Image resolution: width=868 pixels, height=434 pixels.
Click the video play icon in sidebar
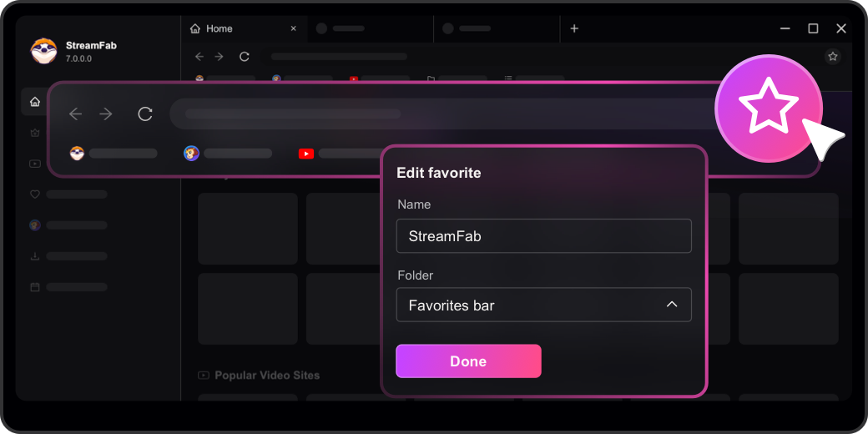click(x=34, y=164)
